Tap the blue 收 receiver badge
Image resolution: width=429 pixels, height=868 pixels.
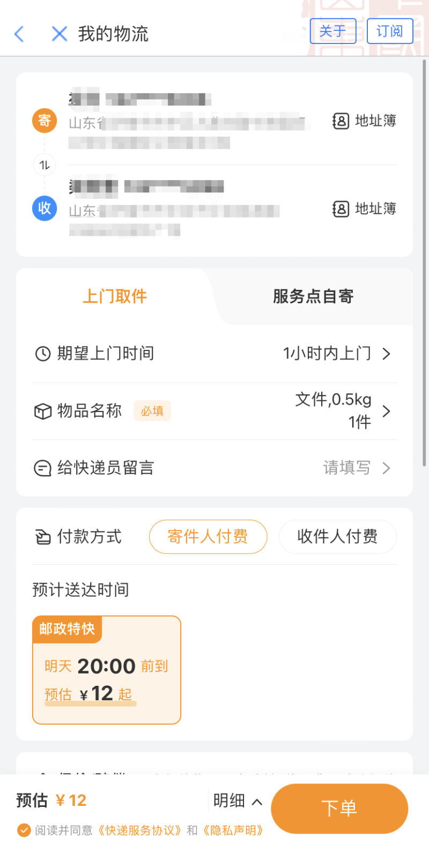[x=45, y=208]
